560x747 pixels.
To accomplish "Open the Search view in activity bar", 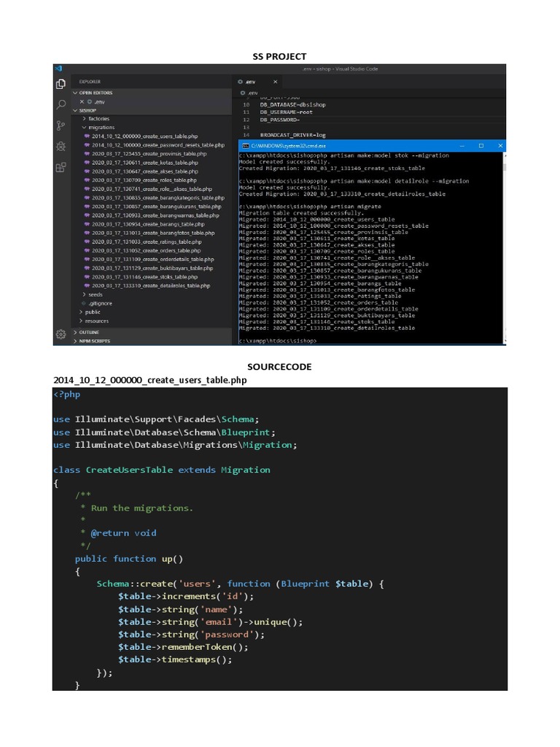I will (x=61, y=105).
